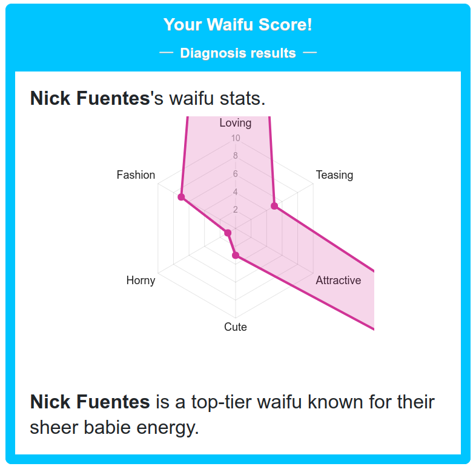The width and height of the screenshot is (476, 472).
Task: Click the Cute data point on the radar chart
Action: [236, 256]
